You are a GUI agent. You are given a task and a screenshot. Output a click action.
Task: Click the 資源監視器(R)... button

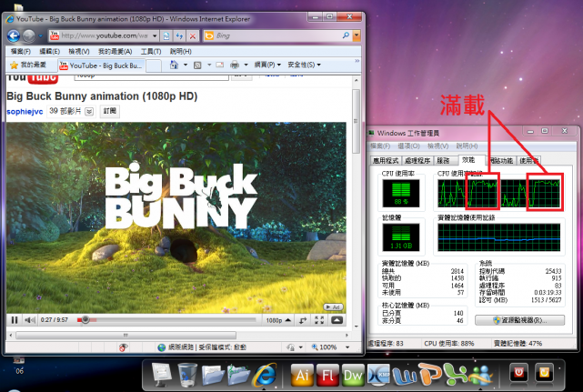click(x=520, y=320)
